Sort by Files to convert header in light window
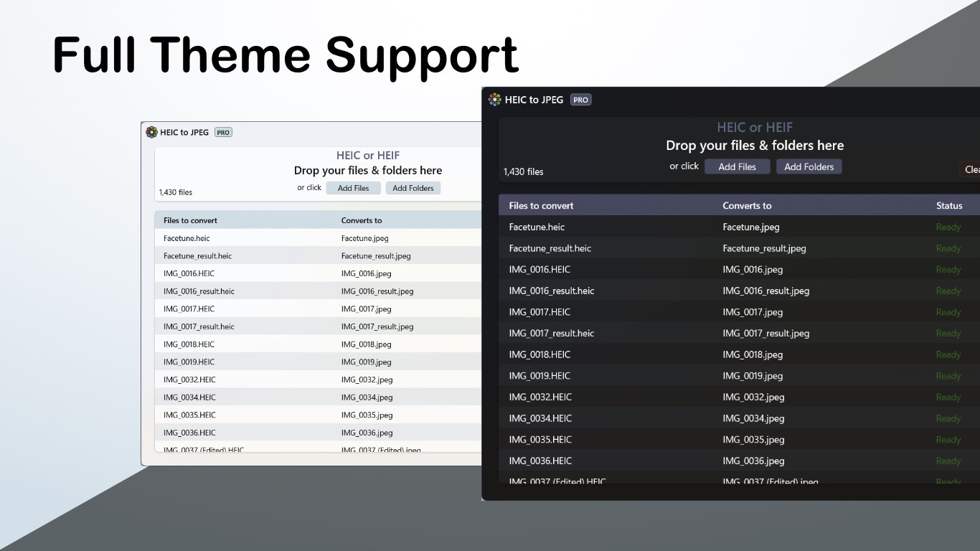This screenshot has height=551, width=980. [190, 220]
